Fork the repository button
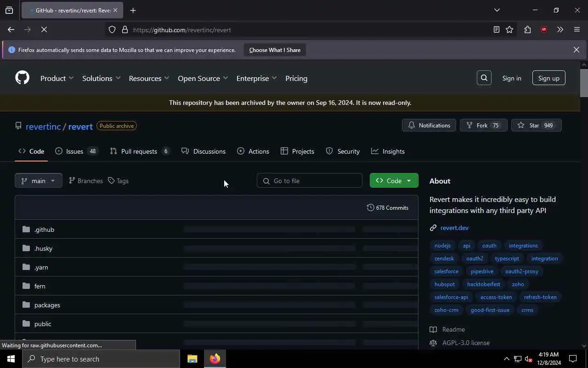Viewport: 588px width, 368px height. coord(483,125)
